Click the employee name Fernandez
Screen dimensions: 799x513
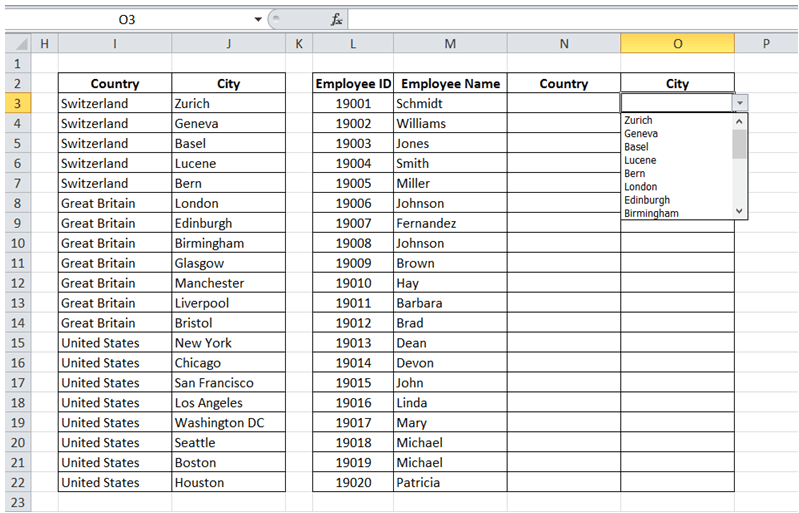click(x=450, y=223)
